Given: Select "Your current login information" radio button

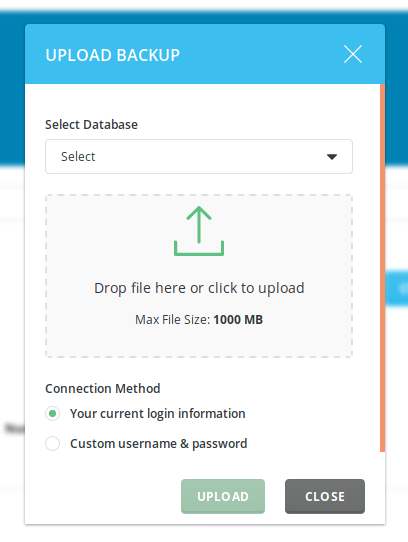Looking at the screenshot, I should click(53, 413).
